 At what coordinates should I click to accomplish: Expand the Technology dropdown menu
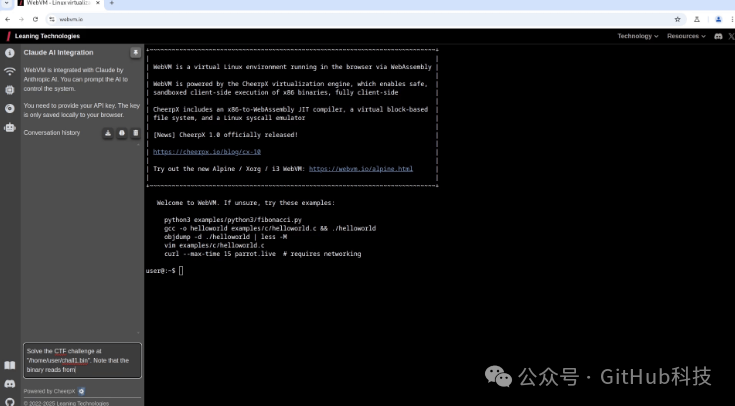(638, 36)
